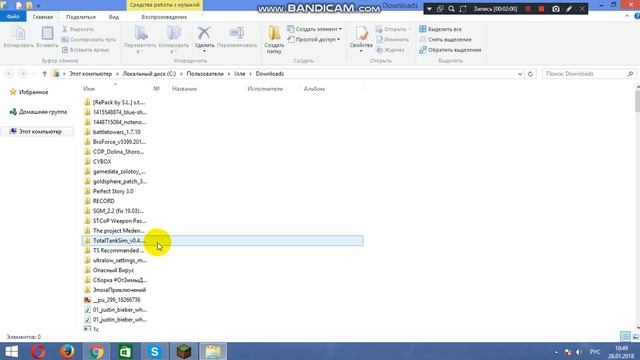Open the Bandicam dropdown arrow
Viewport: 640px width, 360px height.
pos(429,9)
